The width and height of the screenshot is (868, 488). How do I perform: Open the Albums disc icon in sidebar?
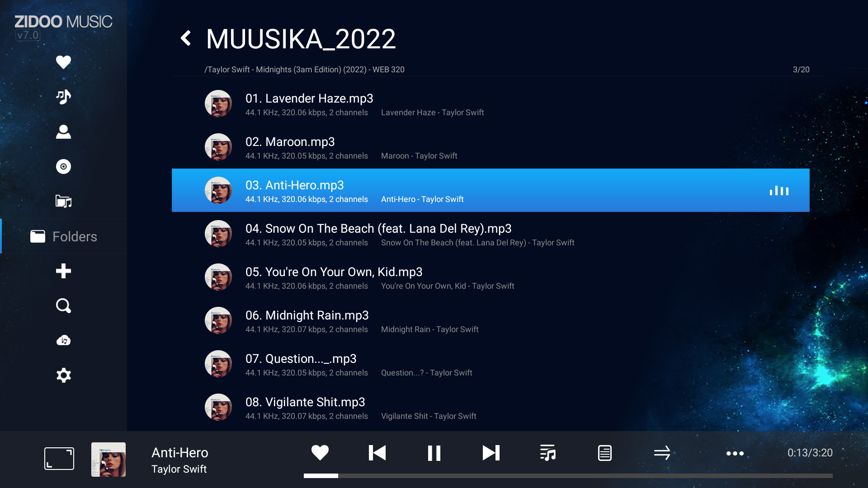(x=63, y=166)
